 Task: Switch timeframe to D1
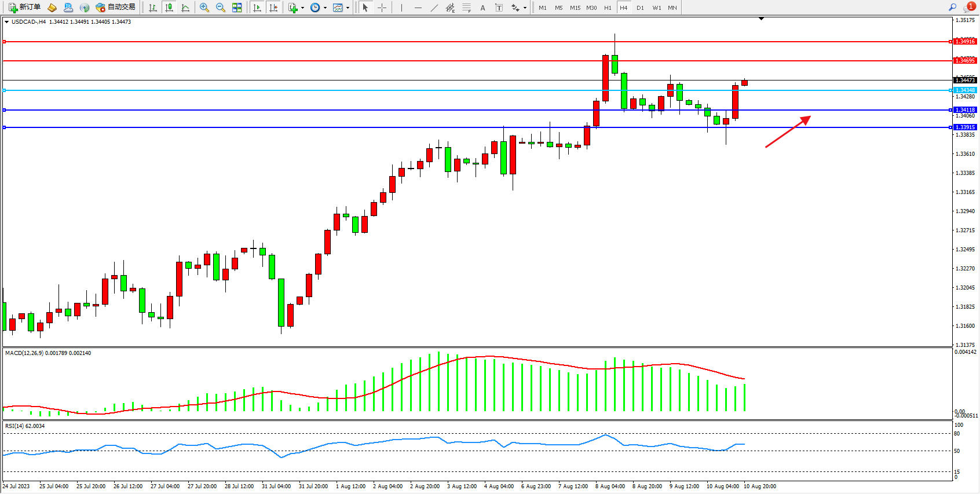(x=640, y=8)
